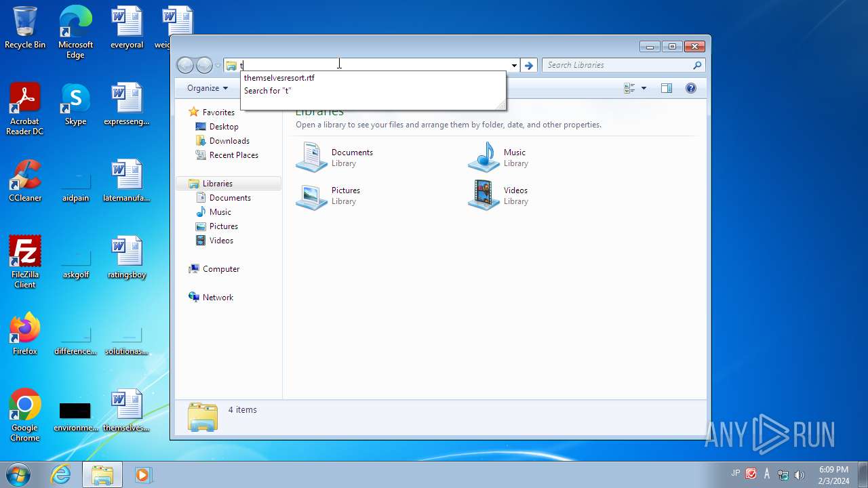Open Firefox desktop shortcut
The image size is (868, 488).
[25, 334]
